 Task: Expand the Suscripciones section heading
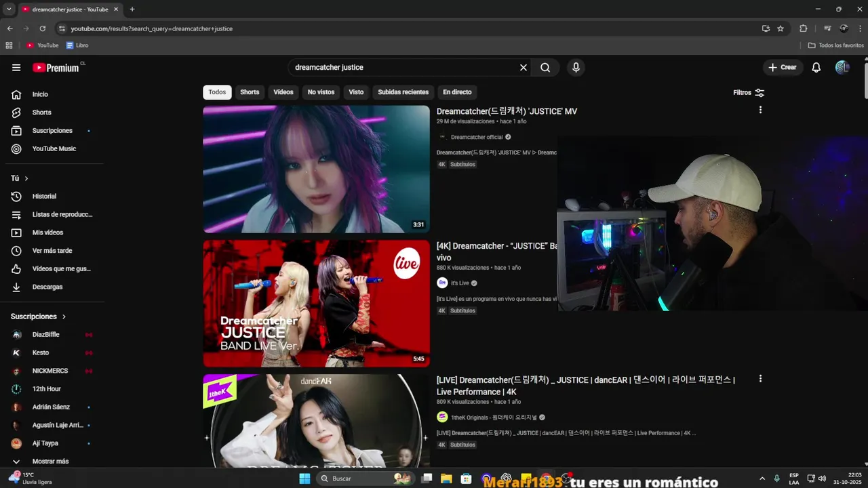39,317
